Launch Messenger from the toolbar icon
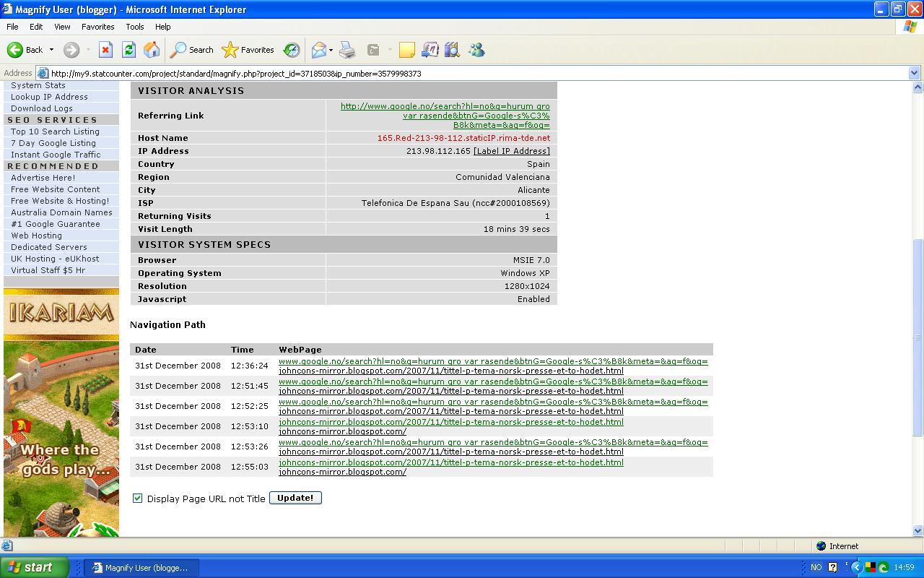This screenshot has width=924, height=578. 476,50
